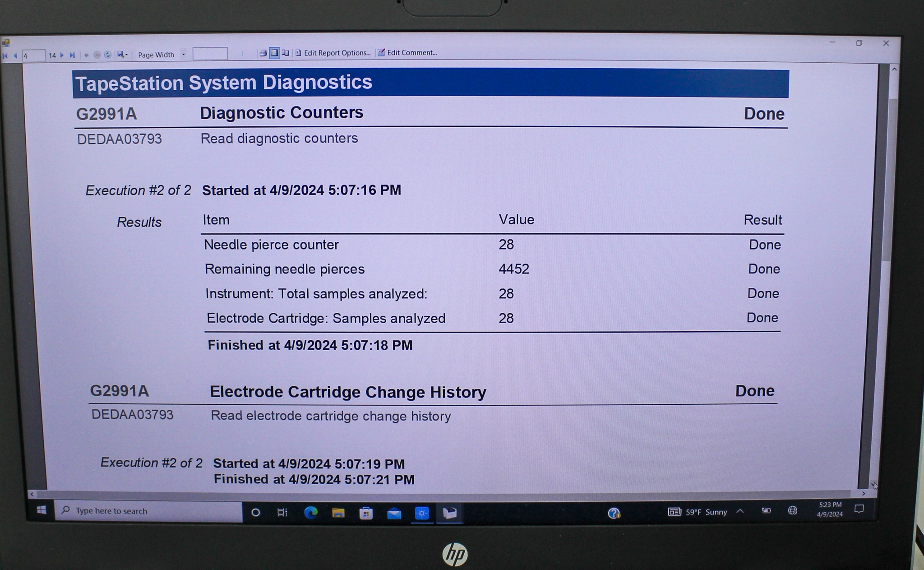This screenshot has height=570, width=924.
Task: Toggle single page print layout view
Action: point(275,53)
